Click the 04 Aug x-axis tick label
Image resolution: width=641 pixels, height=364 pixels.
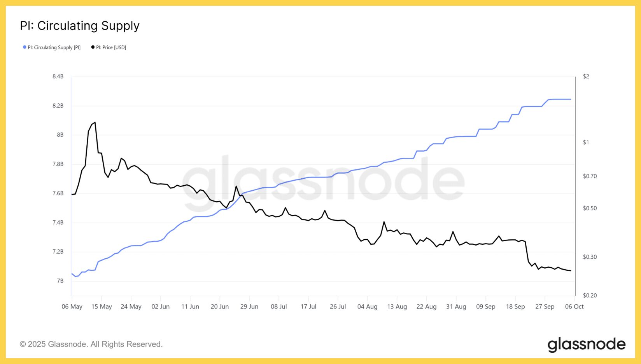point(367,307)
